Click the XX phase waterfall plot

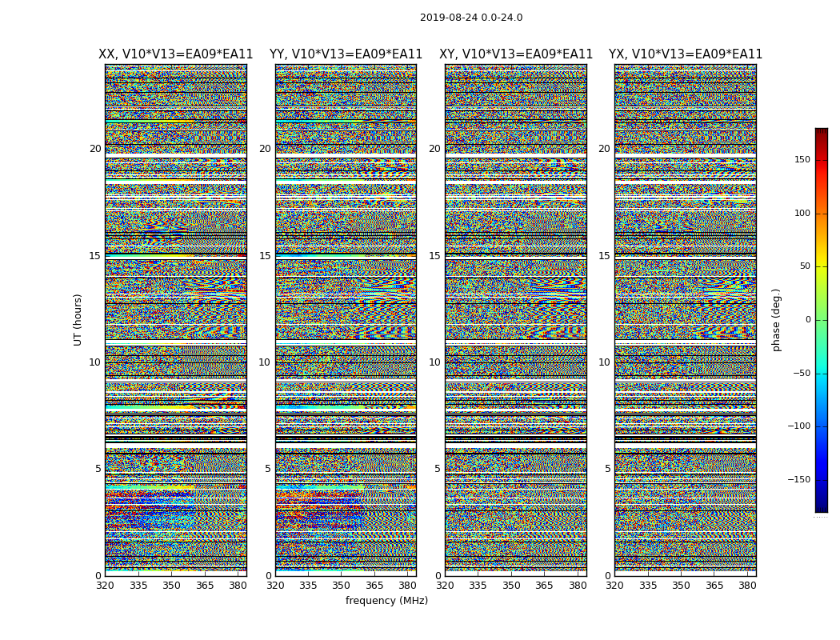tap(176, 320)
